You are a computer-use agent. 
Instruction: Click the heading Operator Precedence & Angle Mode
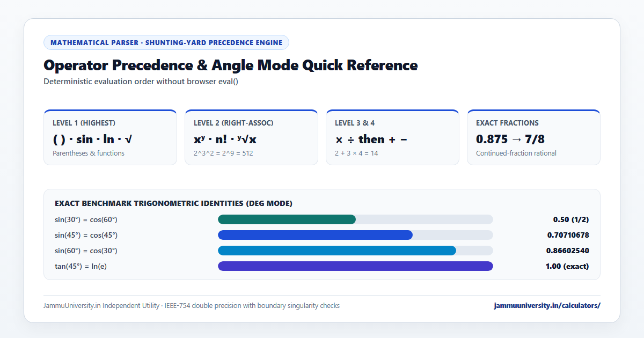tap(230, 65)
